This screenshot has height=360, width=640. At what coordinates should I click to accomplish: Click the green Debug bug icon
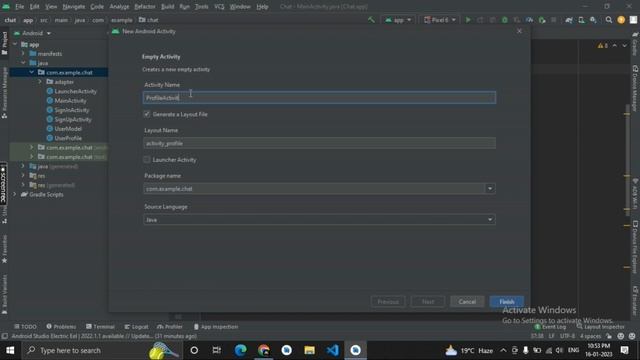(504, 20)
